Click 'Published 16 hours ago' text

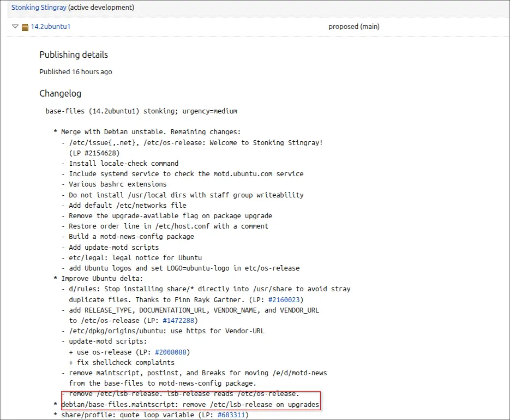click(75, 71)
